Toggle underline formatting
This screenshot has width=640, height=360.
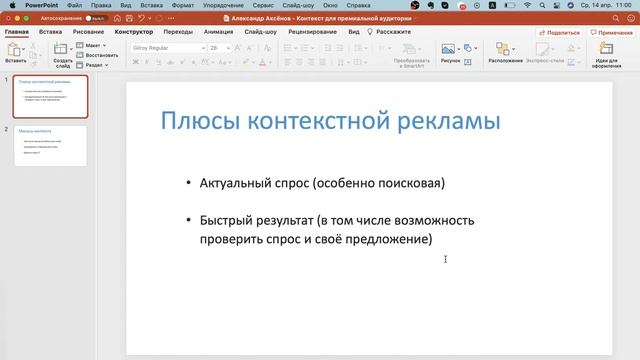coord(159,62)
